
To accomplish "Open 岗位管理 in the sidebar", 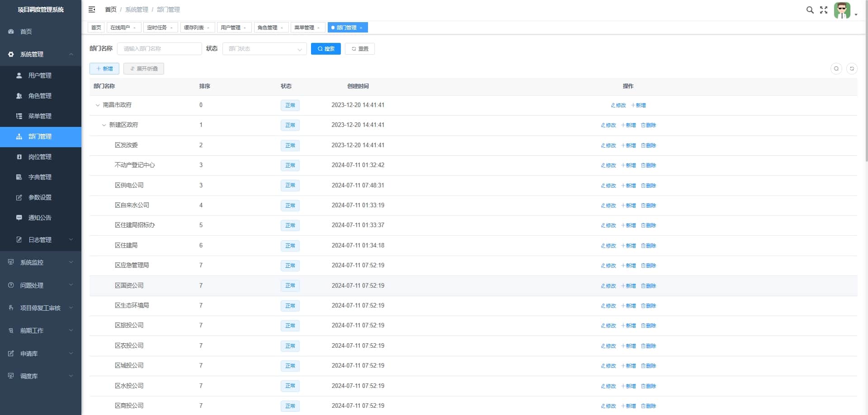I will point(41,157).
